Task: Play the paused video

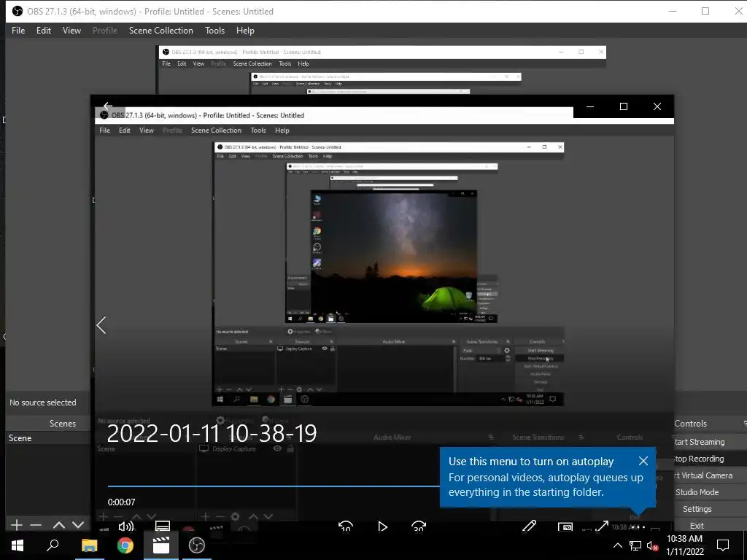Action: point(382,526)
